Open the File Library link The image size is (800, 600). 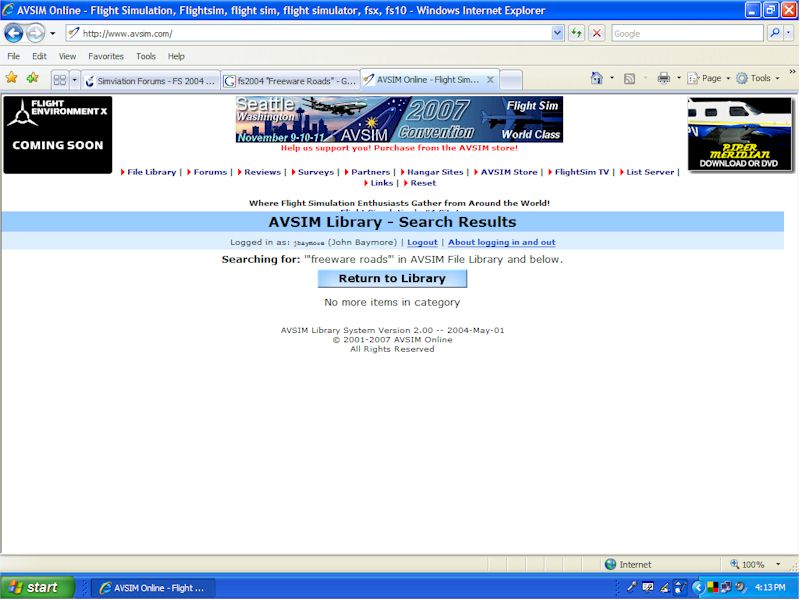click(151, 172)
